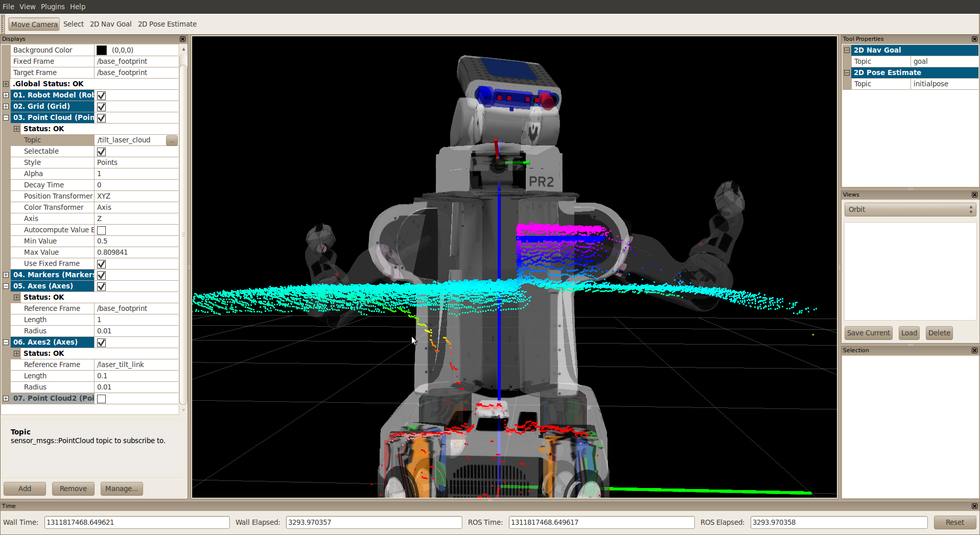
Task: Close the Tool Properties panel
Action: [974, 39]
